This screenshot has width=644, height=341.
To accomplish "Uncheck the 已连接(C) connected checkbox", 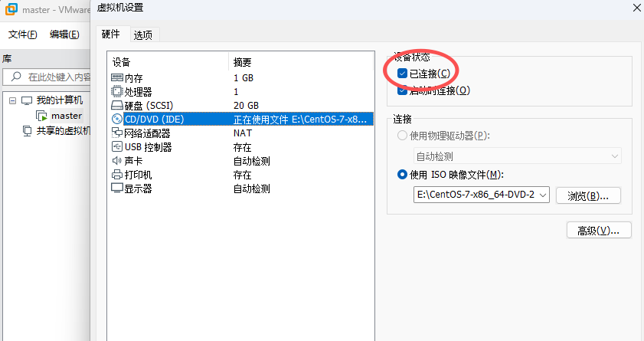I will [x=402, y=74].
